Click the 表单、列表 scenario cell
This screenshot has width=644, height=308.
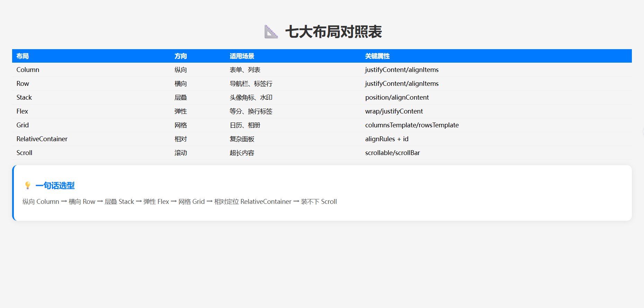click(245, 70)
